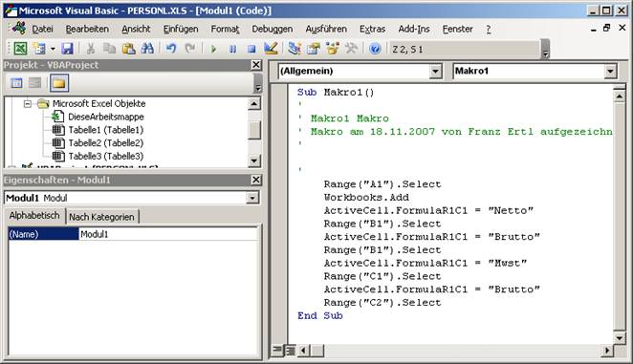This screenshot has width=633, height=364.
Task: Open the Extras menu
Action: [372, 29]
